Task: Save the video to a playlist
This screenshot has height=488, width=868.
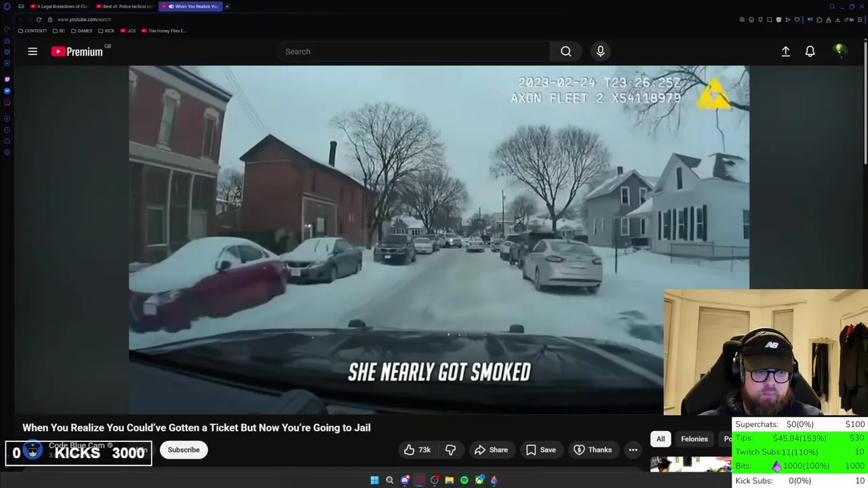Action: (540, 450)
